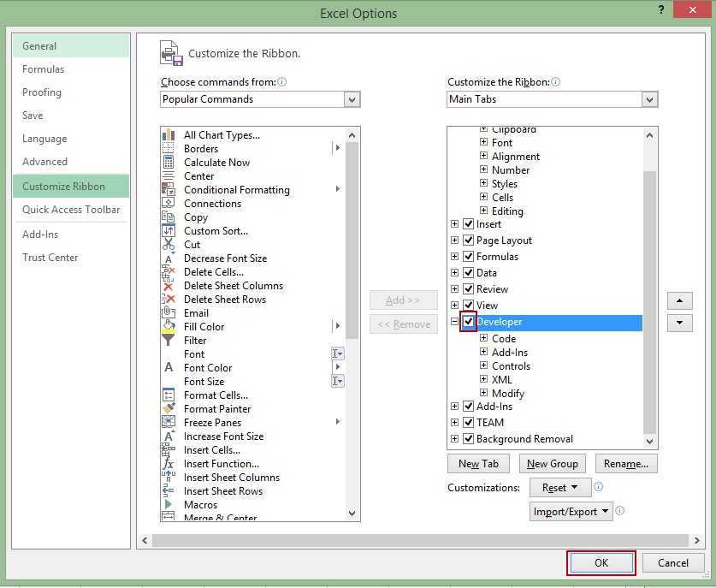
Task: Select the Insert Cells icon
Action: (169, 449)
